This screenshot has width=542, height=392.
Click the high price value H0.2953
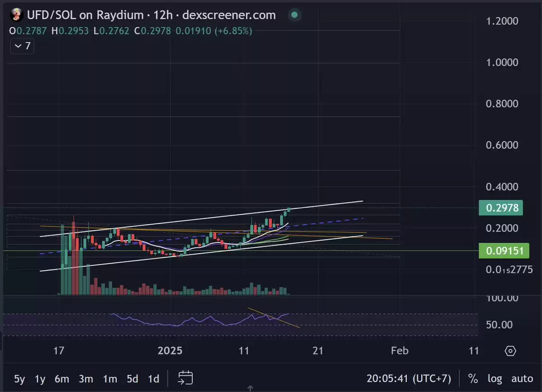(70, 31)
